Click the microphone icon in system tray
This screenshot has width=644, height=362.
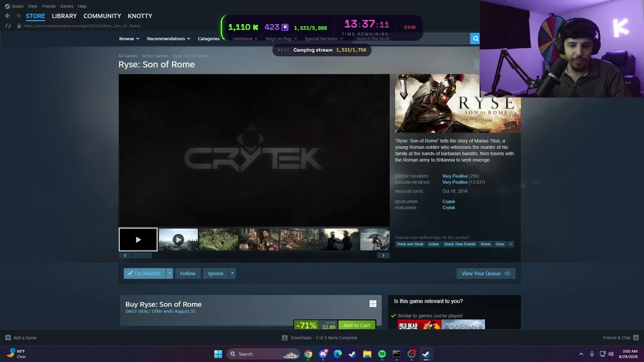(592, 354)
